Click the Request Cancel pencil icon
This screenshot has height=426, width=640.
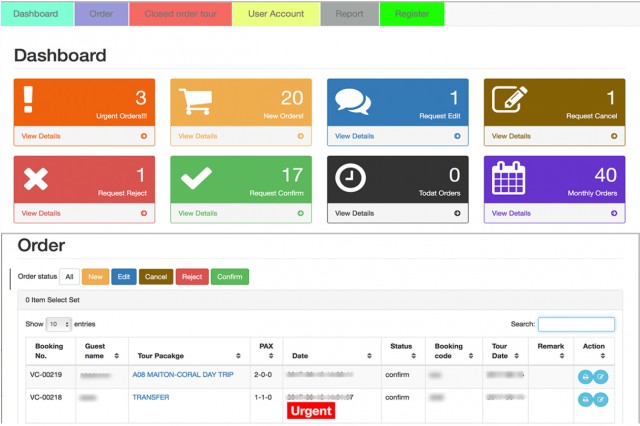[509, 101]
